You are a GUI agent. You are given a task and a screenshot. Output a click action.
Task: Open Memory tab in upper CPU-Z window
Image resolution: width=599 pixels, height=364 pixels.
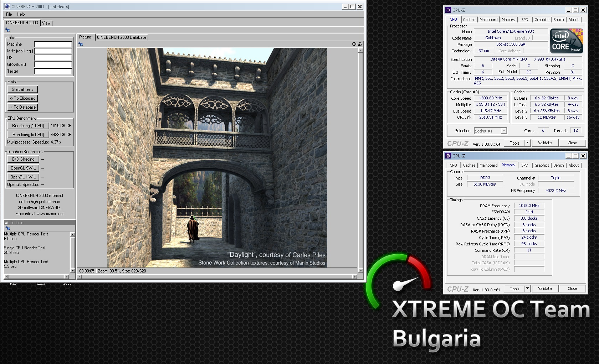508,20
